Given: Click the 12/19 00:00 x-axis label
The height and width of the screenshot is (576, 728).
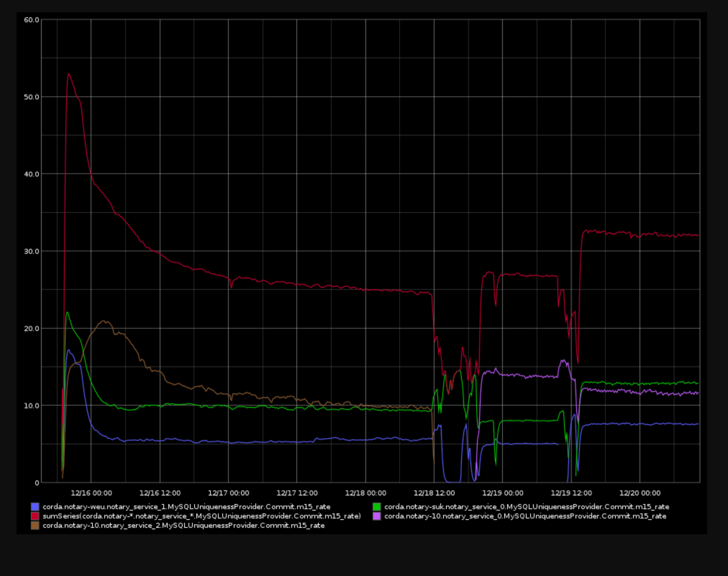Looking at the screenshot, I should click(x=503, y=493).
